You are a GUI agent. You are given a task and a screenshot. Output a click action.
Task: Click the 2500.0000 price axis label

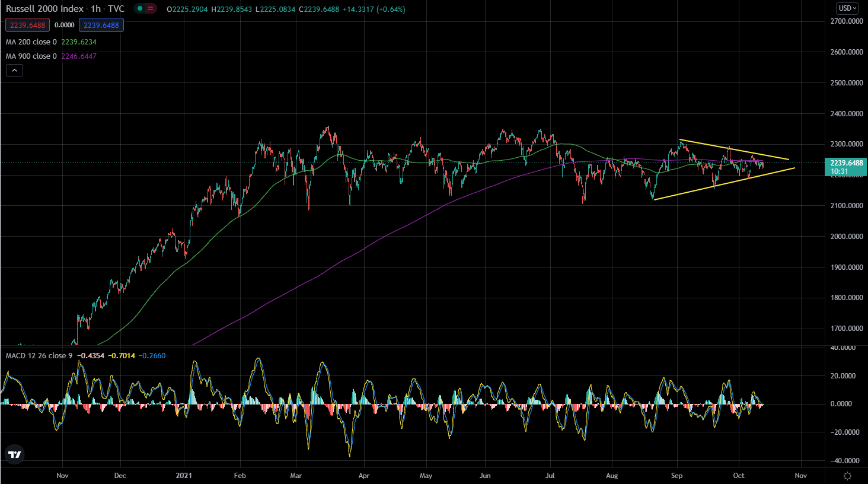(846, 83)
